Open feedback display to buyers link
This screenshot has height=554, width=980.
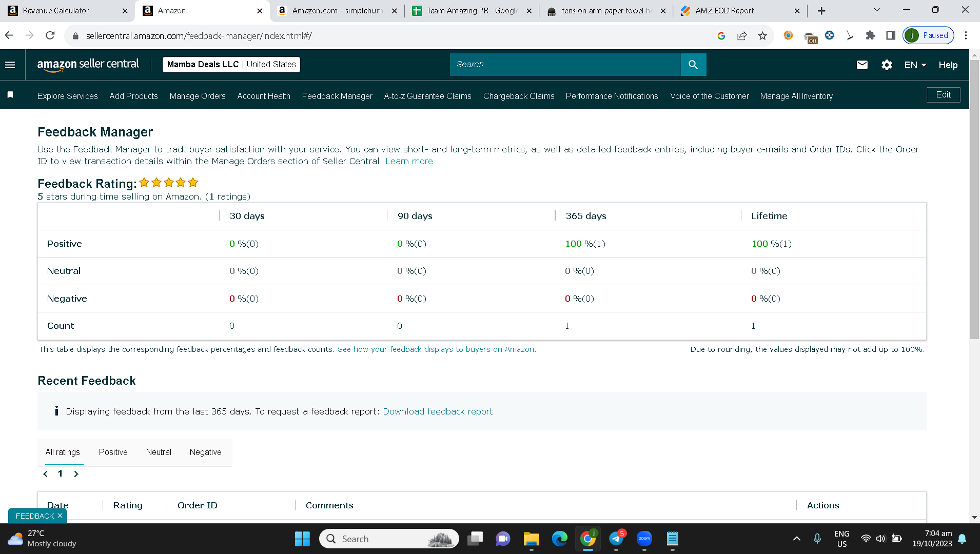(437, 349)
